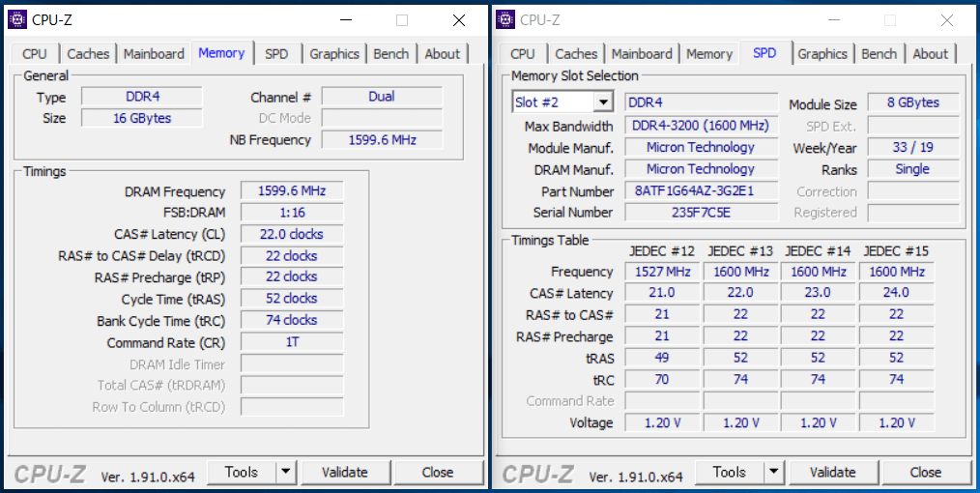980x493 pixels.
Task: Minimize the left CPU-Z window
Action: 346,20
